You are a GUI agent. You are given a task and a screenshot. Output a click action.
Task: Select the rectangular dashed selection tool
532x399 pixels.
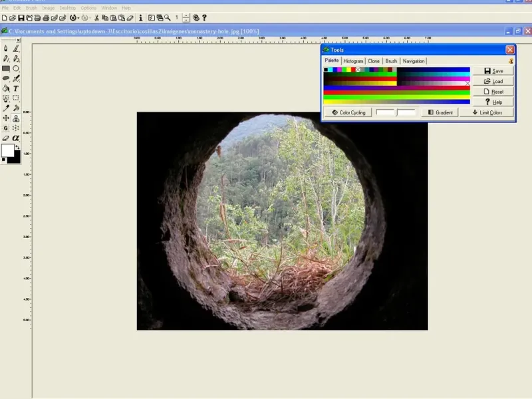tap(16, 98)
